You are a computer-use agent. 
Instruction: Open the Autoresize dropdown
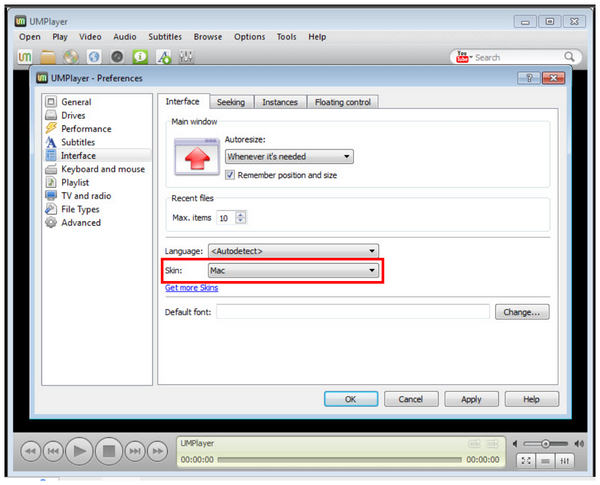[x=289, y=156]
